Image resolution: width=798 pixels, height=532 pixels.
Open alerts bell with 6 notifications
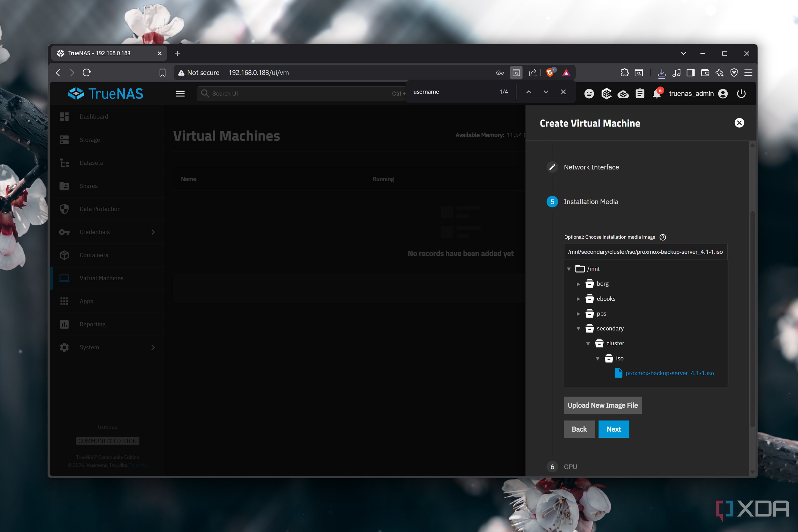657,93
